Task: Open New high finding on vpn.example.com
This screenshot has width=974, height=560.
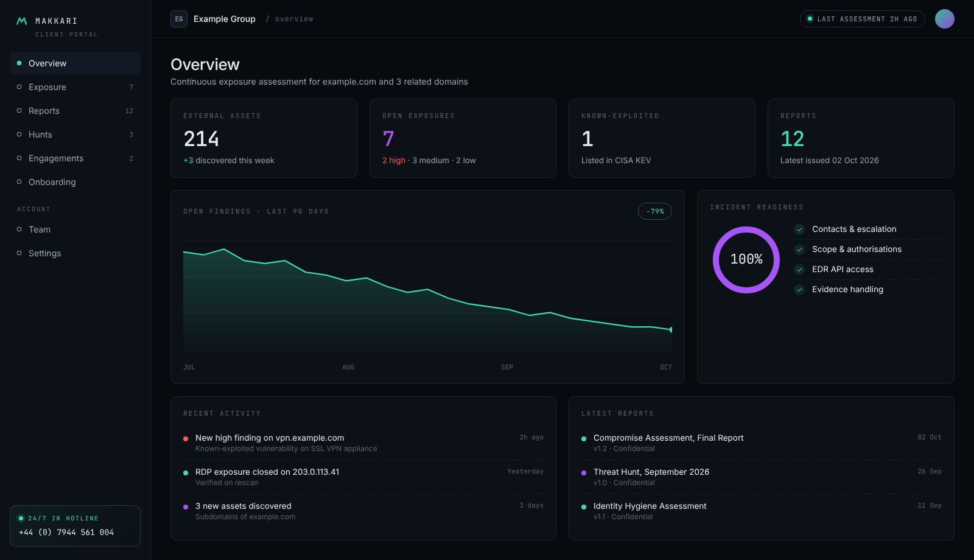Action: click(363, 443)
